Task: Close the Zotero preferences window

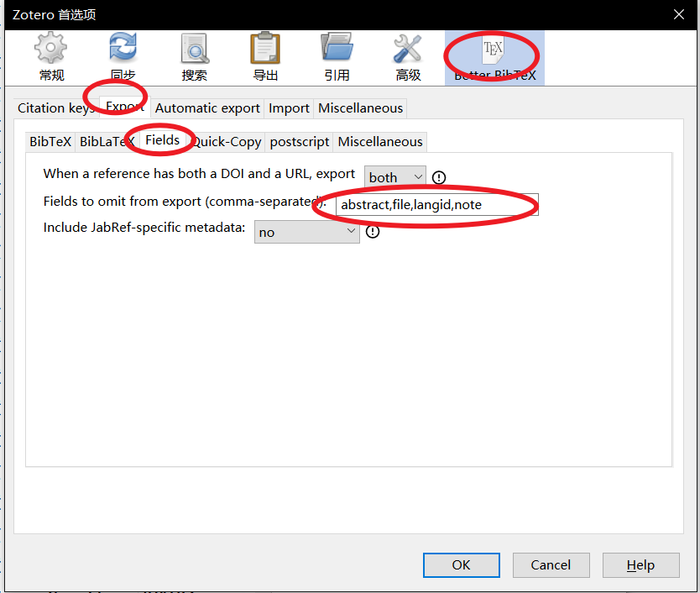Action: tap(678, 15)
